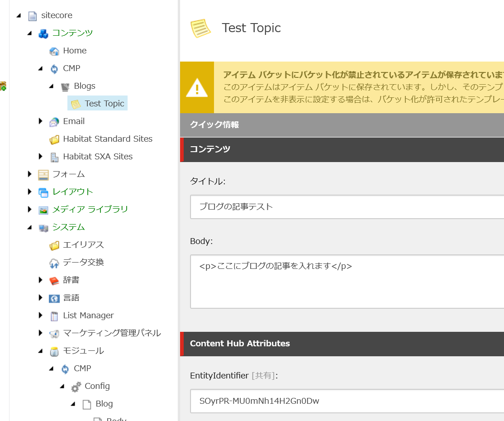Screen dimensions: 504x421
Task: Expand the 辞書 tree node
Action: point(41,280)
